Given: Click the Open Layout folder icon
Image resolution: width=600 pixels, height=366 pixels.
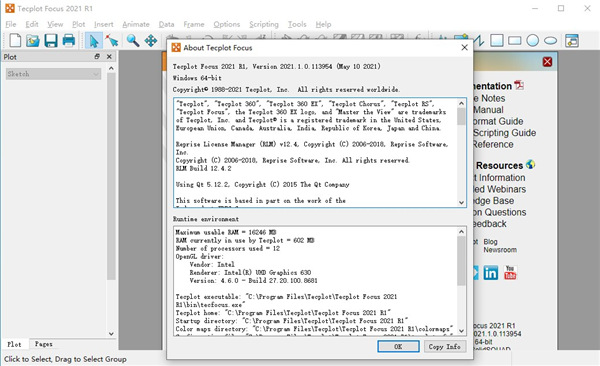Looking at the screenshot, I should click(x=33, y=40).
